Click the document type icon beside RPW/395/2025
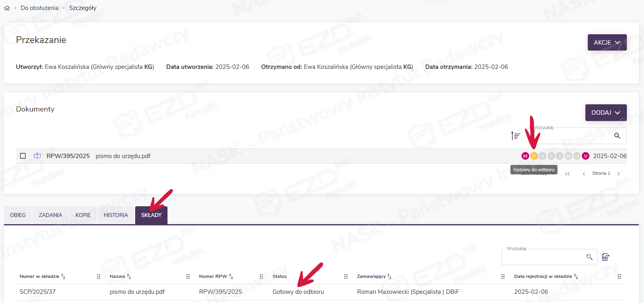644x303 pixels. click(x=37, y=156)
